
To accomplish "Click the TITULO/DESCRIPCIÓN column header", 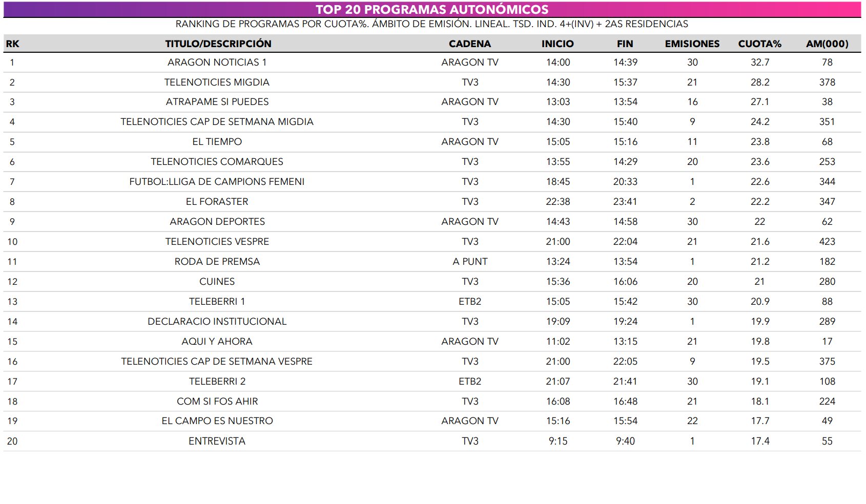I will coord(218,44).
